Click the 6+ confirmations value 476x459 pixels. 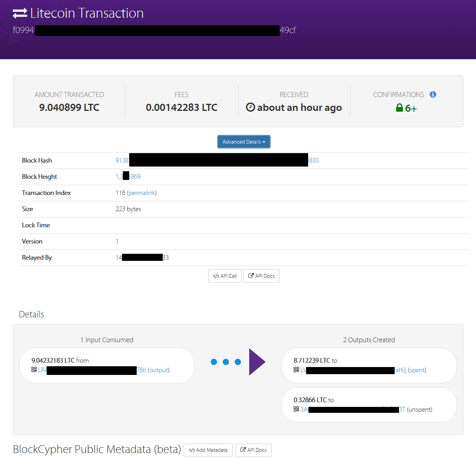pyautogui.click(x=411, y=108)
